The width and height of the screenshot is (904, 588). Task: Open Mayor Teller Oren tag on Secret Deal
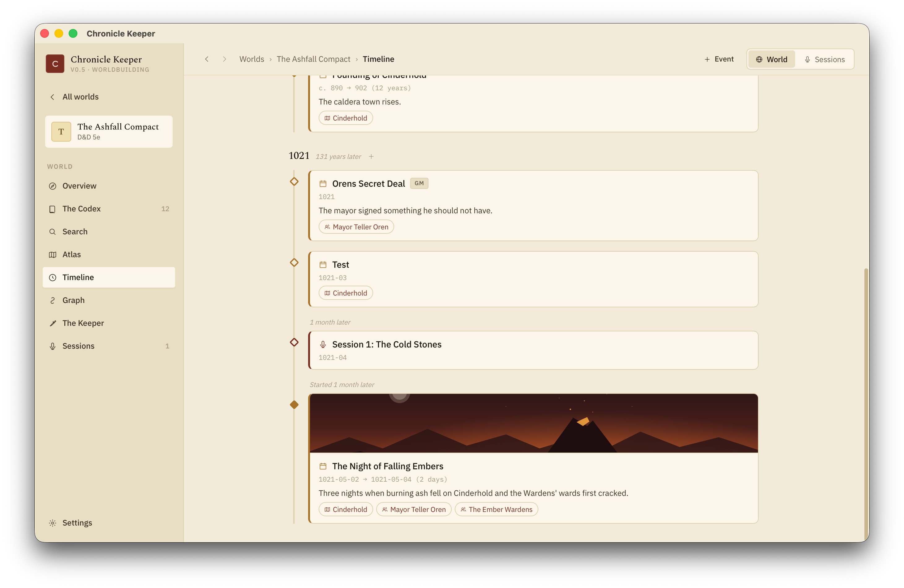tap(356, 227)
